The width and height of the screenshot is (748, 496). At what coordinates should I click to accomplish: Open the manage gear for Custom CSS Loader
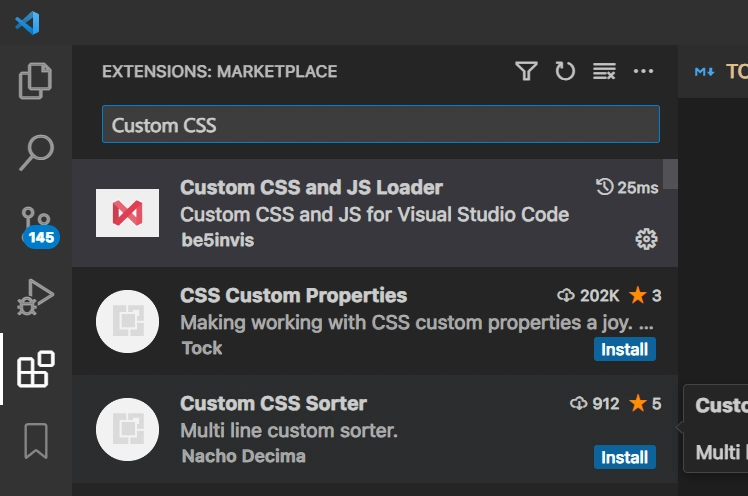[646, 239]
